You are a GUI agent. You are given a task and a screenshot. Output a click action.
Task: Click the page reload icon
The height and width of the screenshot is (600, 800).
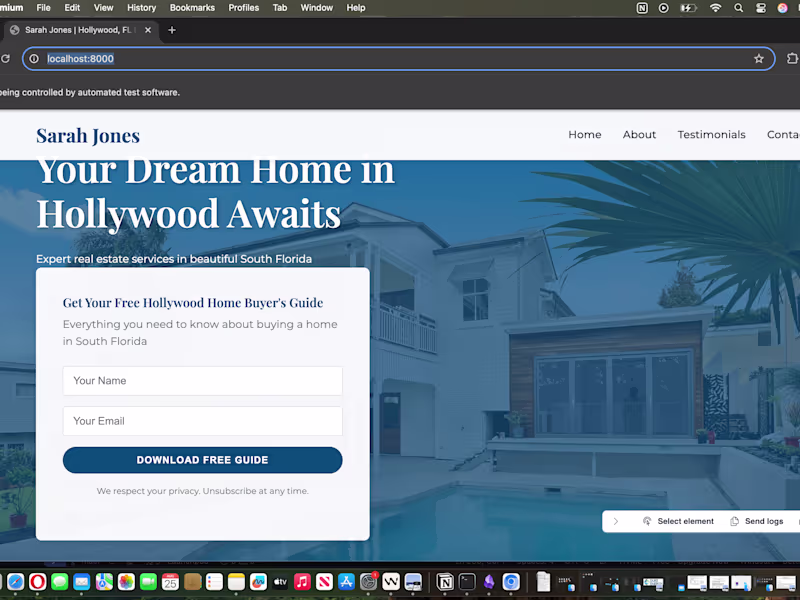point(7,58)
